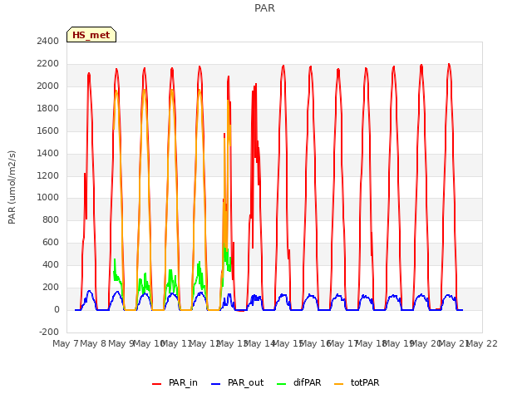Image resolution: width=532 pixels, height=399 pixels.
Task: Click the May 14 x-axis label
Action: 259,343
